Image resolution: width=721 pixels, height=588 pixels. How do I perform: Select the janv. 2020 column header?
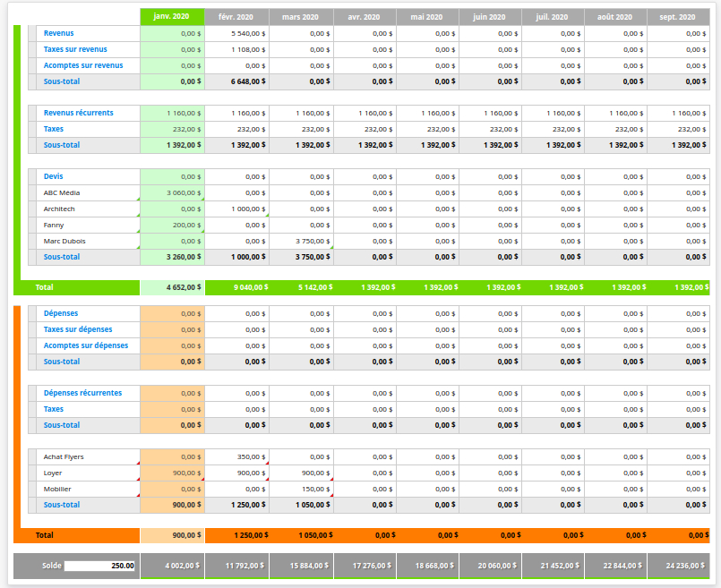point(172,17)
